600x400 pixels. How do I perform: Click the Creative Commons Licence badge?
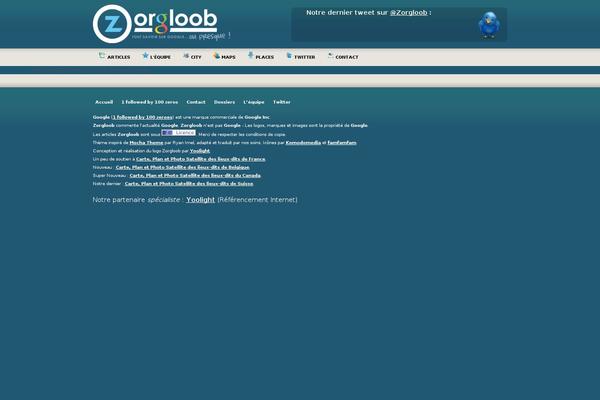click(x=178, y=132)
